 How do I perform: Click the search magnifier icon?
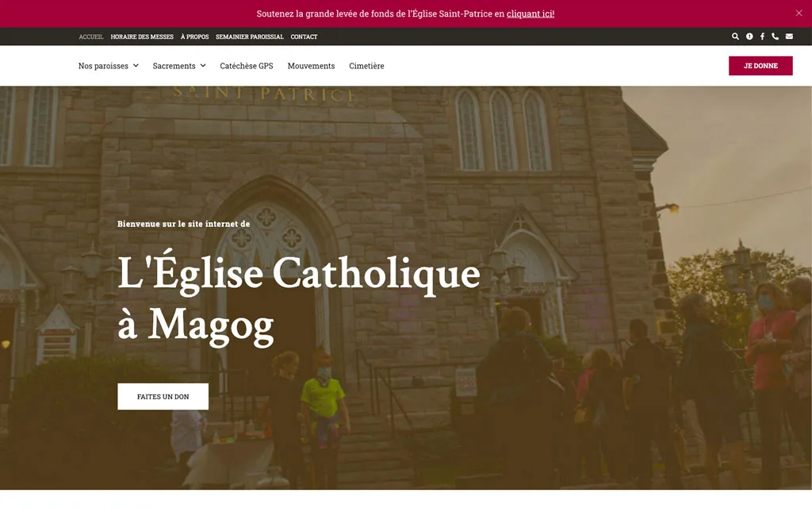pyautogui.click(x=735, y=37)
